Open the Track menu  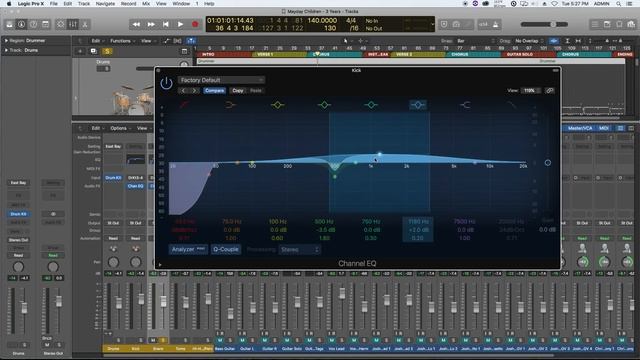pyautogui.click(x=84, y=4)
